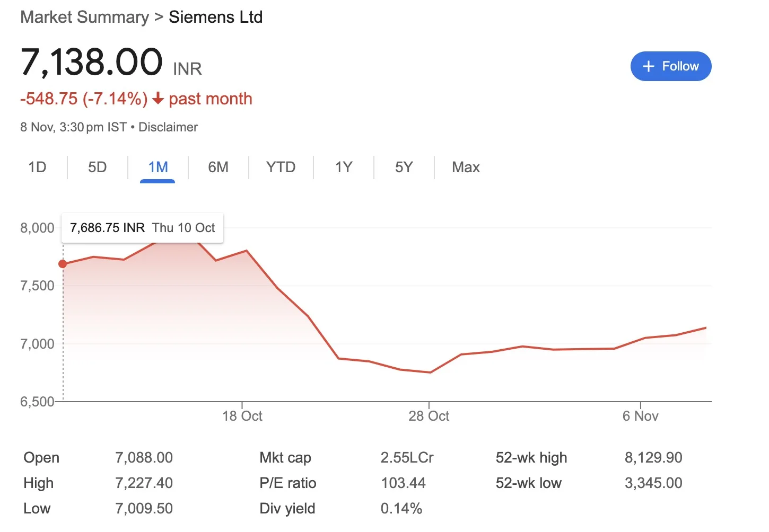Screen dimensions: 769x532
Task: Click the Follow button
Action: pos(671,66)
